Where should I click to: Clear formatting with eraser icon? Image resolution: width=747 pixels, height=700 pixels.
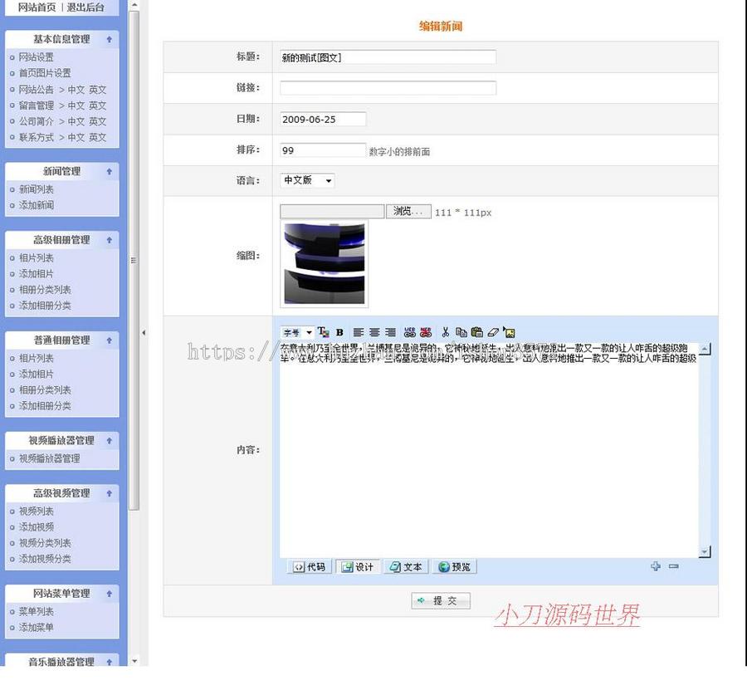[x=493, y=332]
